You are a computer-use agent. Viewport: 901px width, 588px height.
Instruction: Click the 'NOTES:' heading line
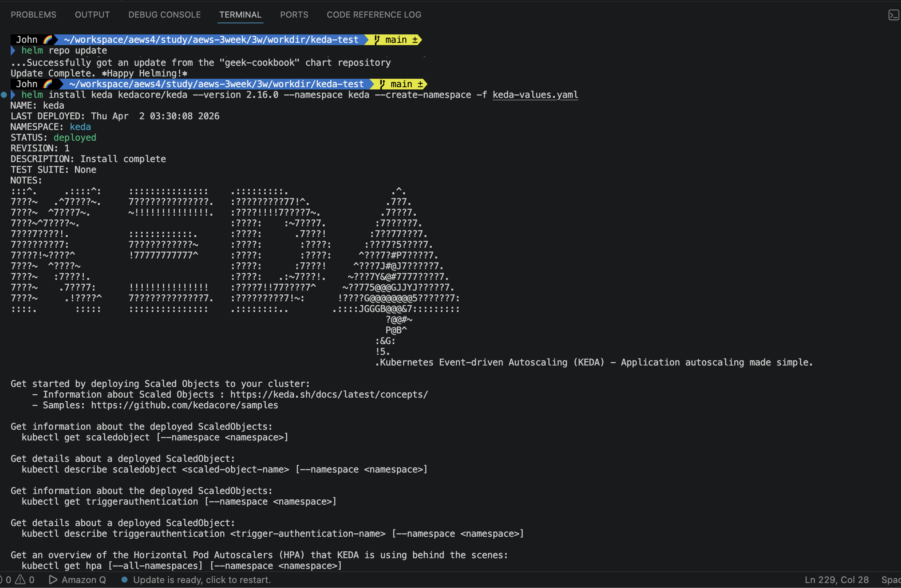click(26, 180)
